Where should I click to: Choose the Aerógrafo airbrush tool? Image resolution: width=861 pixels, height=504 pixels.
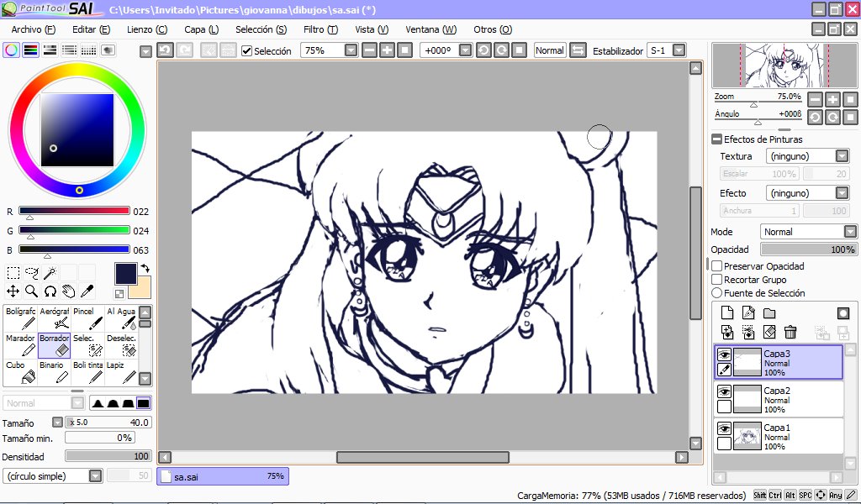click(55, 318)
